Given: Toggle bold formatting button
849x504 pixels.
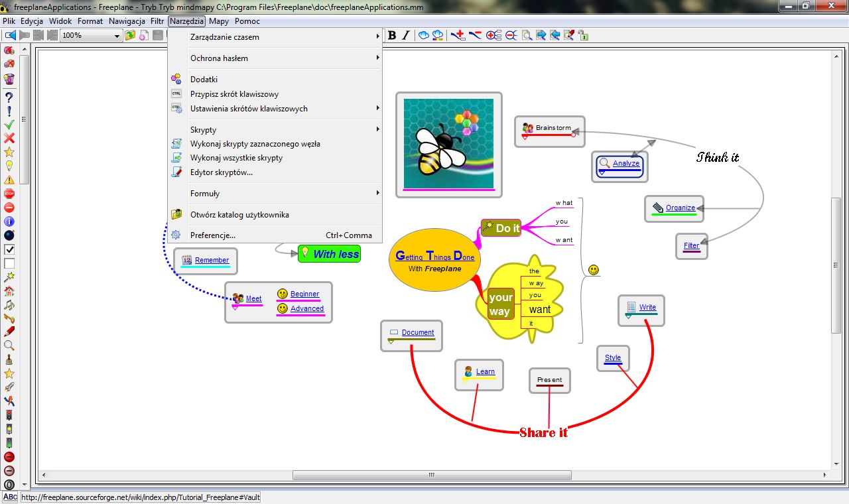Looking at the screenshot, I should pos(392,35).
